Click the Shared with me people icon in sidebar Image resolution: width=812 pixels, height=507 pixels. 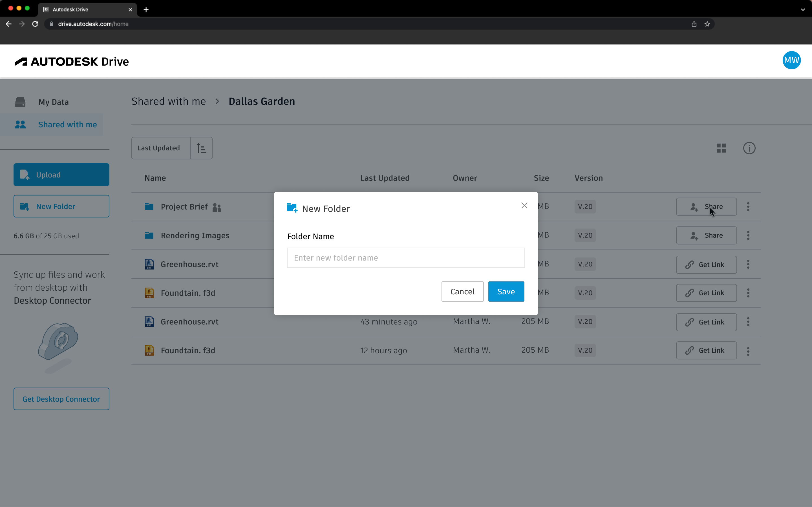pos(21,124)
